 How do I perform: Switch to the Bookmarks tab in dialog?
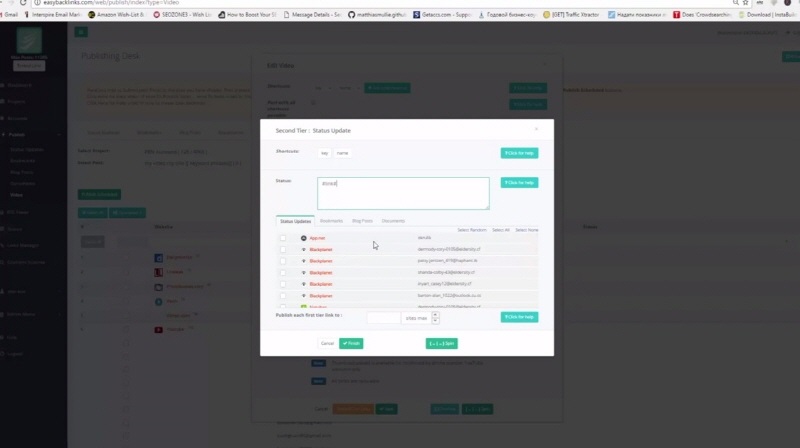coord(331,221)
